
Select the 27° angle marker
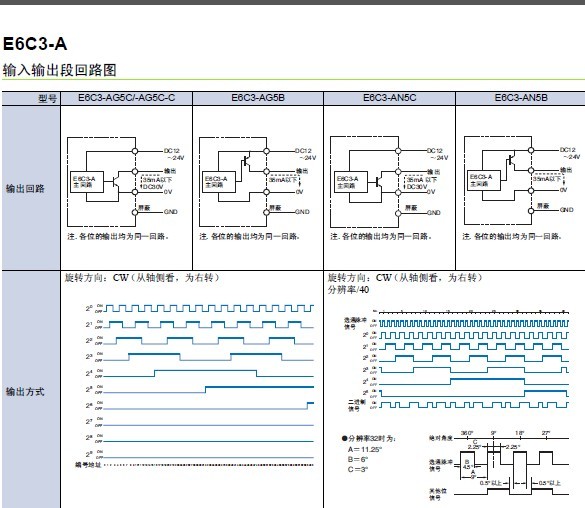546,433
